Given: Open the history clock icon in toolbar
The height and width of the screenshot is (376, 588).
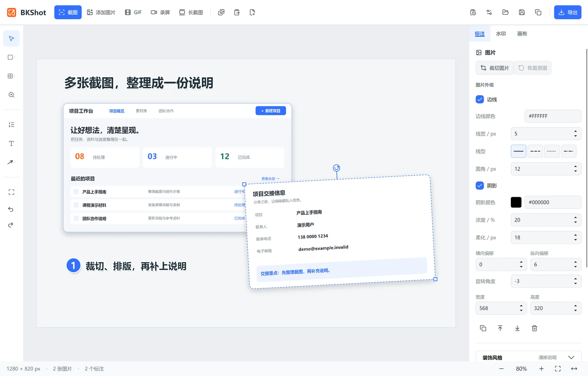Looking at the screenshot, I should pos(473,13).
